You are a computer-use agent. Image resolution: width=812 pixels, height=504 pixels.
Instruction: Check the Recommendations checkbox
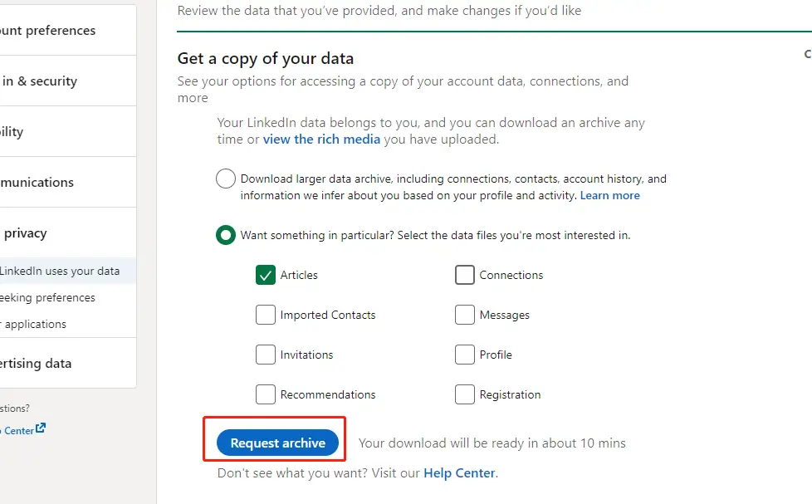pos(266,394)
